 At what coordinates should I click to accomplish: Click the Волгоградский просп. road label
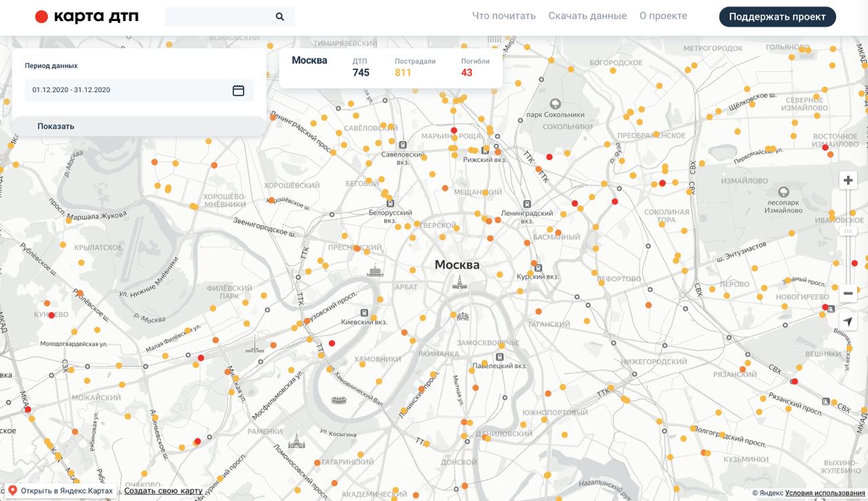(x=729, y=435)
